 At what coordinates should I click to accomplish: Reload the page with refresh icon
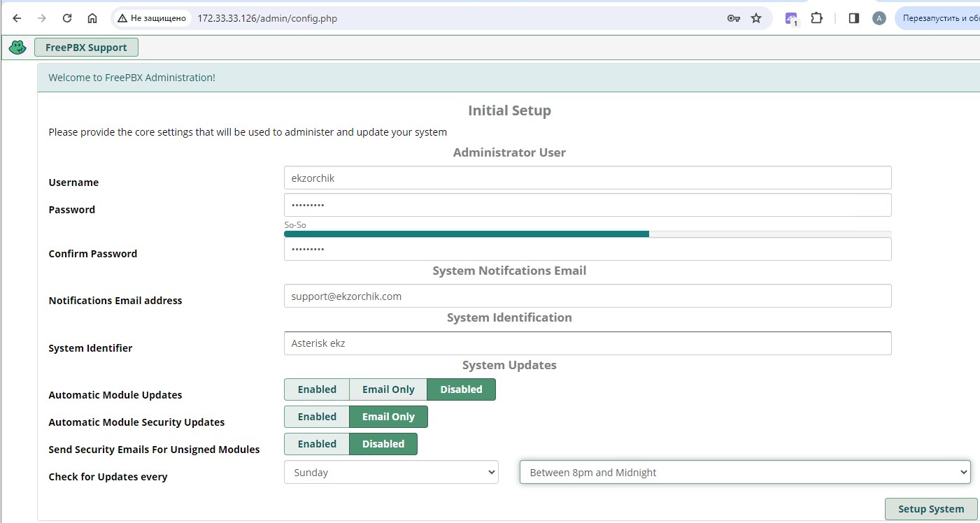(67, 18)
